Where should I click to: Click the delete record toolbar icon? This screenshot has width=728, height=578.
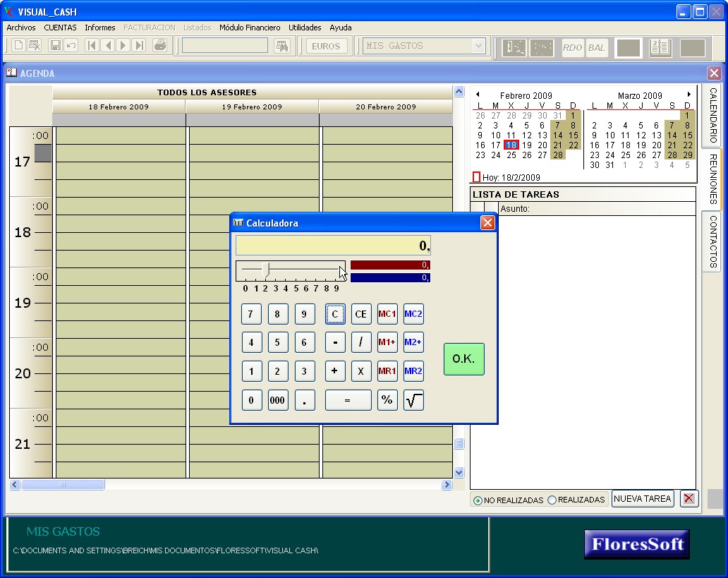click(x=35, y=46)
